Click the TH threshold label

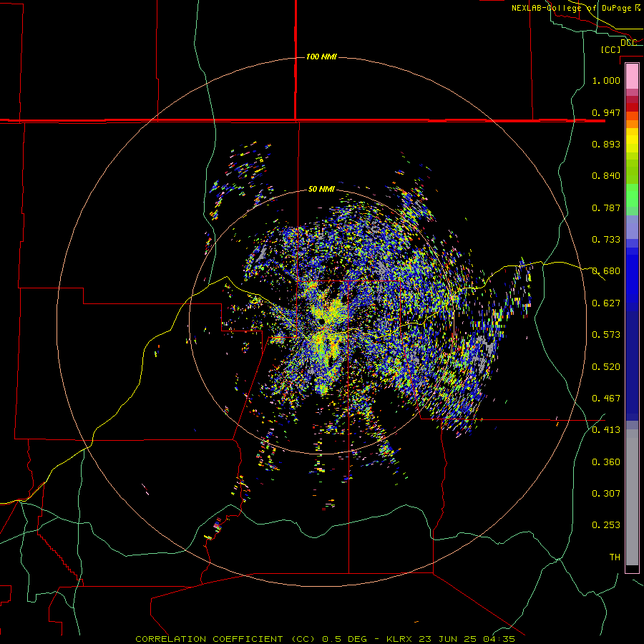615,557
